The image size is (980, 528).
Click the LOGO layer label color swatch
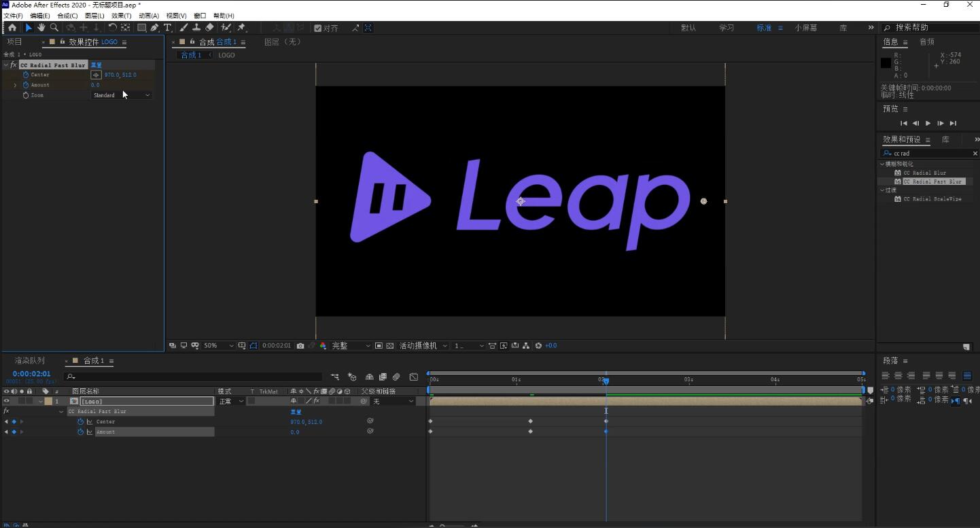(x=48, y=402)
